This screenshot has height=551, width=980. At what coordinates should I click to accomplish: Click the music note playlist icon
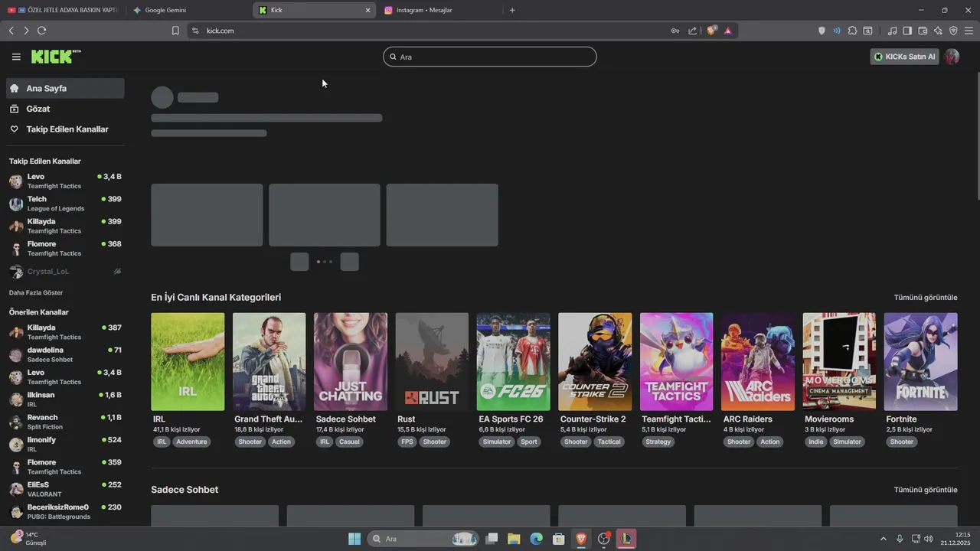click(892, 31)
